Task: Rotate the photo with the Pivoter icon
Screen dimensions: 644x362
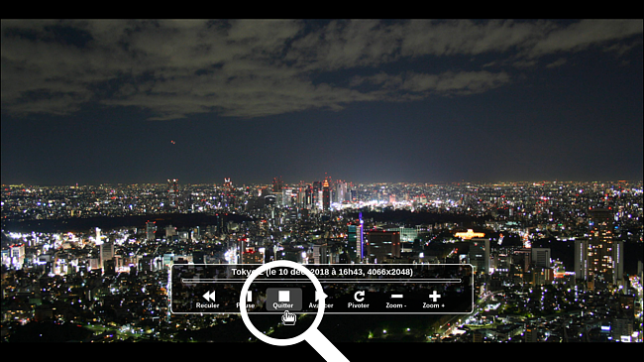Action: click(x=359, y=296)
